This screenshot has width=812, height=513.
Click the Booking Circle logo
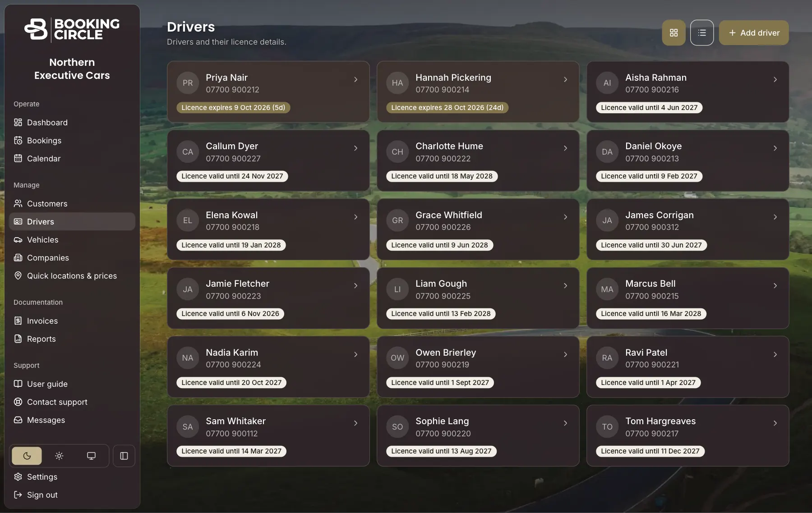72,30
